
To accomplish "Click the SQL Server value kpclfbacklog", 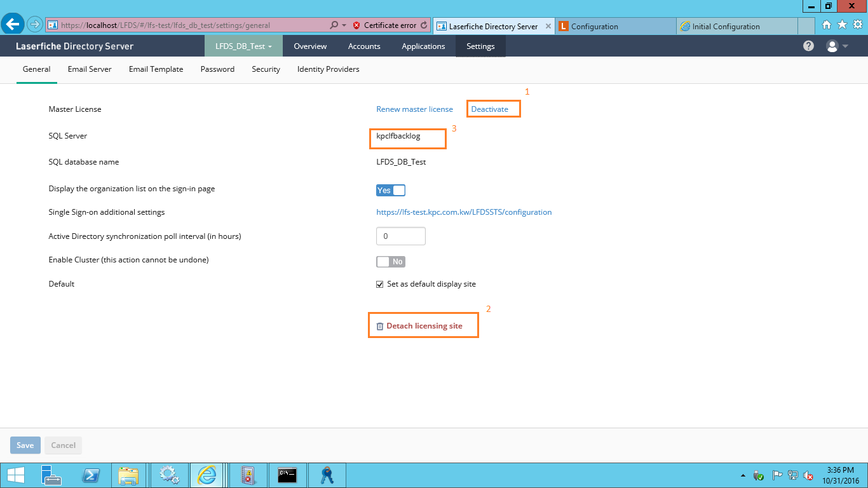I will pos(398,136).
